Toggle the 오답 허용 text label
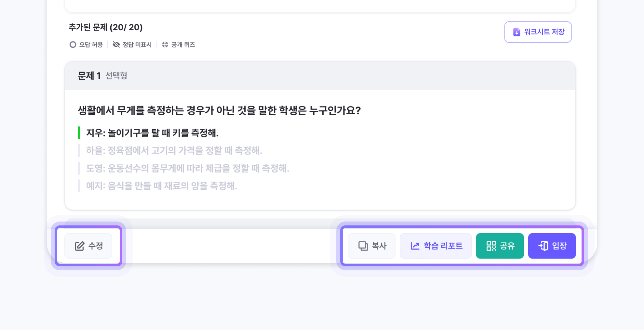The width and height of the screenshot is (644, 330). click(x=91, y=45)
